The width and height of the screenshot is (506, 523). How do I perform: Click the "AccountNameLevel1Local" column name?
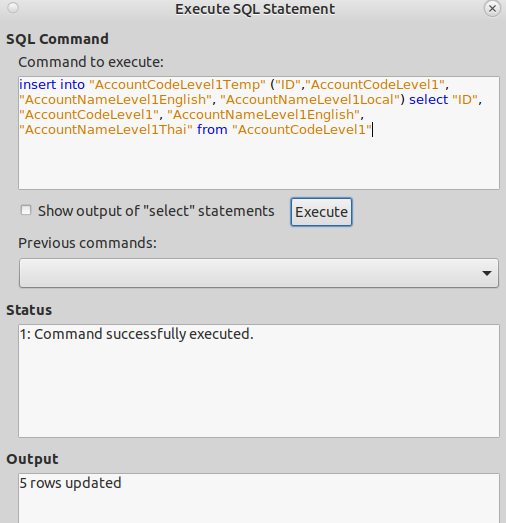(310, 99)
